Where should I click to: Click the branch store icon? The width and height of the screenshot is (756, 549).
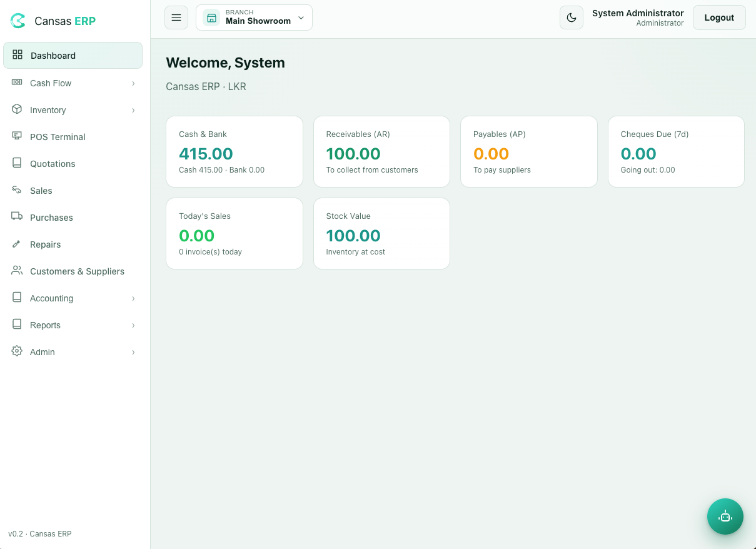click(211, 18)
